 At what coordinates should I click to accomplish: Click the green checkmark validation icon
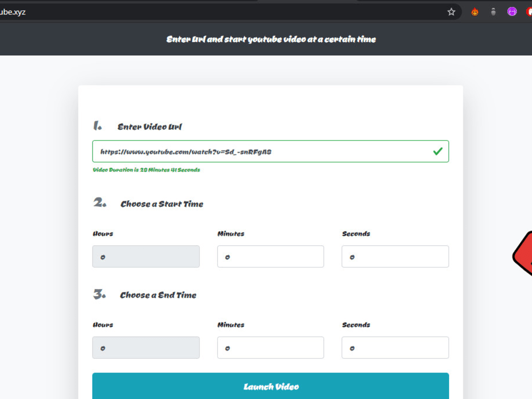[437, 151]
